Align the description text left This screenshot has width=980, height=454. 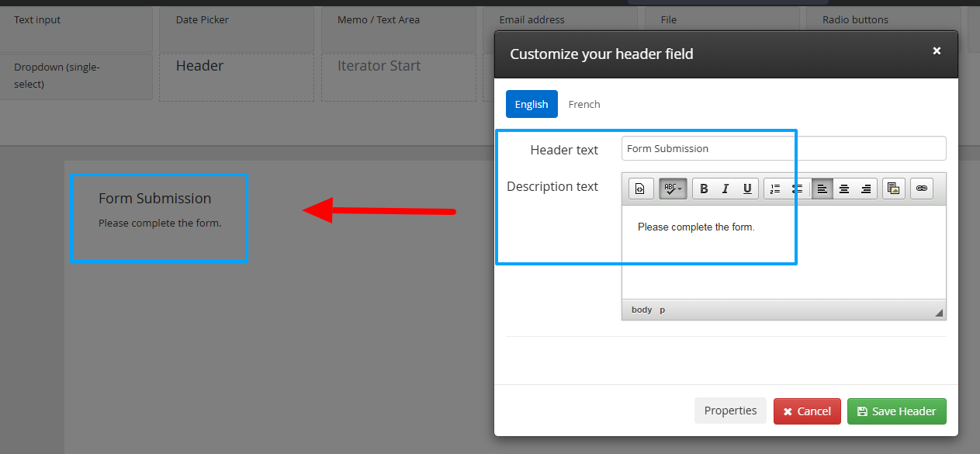822,189
